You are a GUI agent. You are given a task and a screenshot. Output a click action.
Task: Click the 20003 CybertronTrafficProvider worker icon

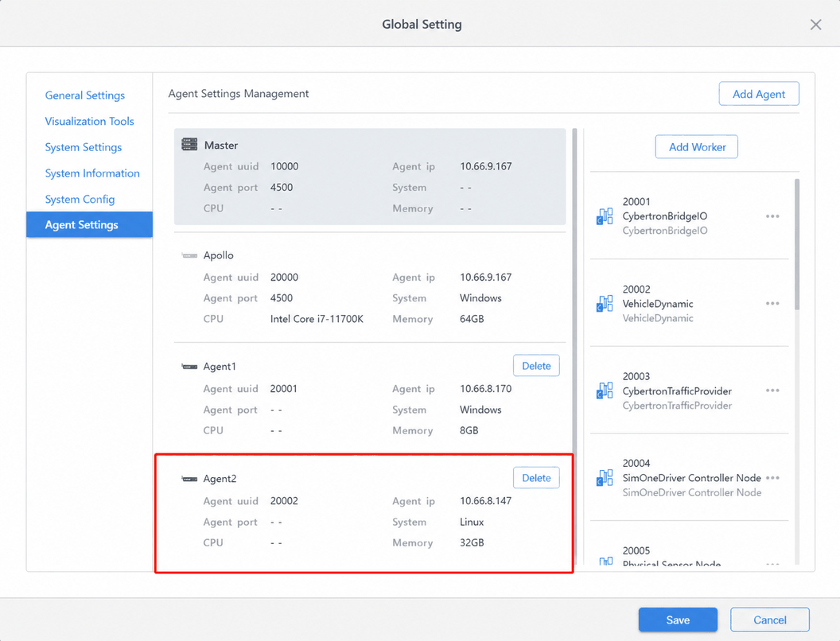click(605, 391)
